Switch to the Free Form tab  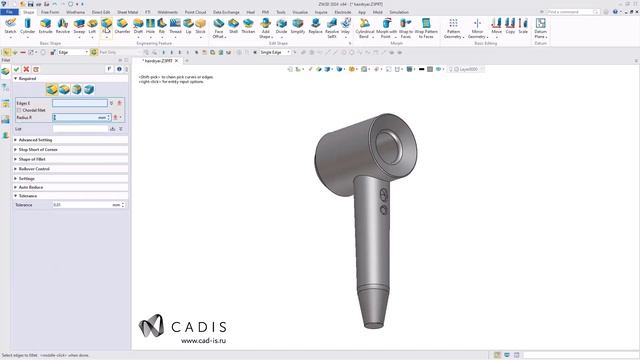50,12
